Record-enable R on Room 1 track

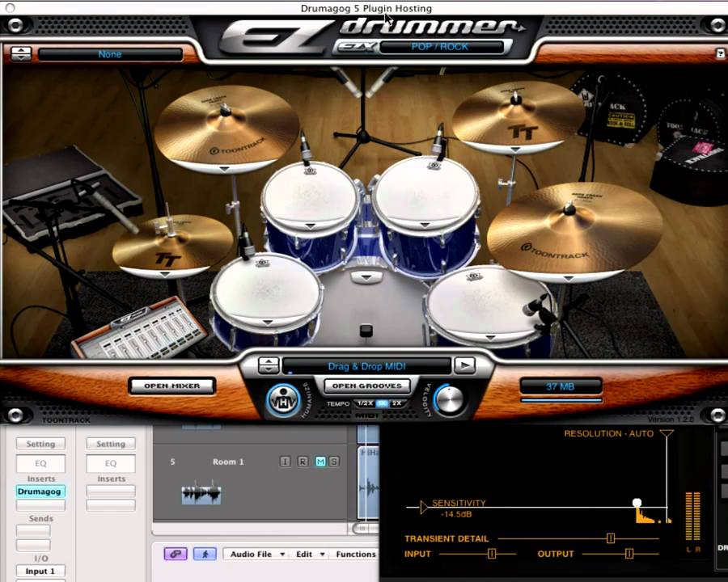pos(303,462)
